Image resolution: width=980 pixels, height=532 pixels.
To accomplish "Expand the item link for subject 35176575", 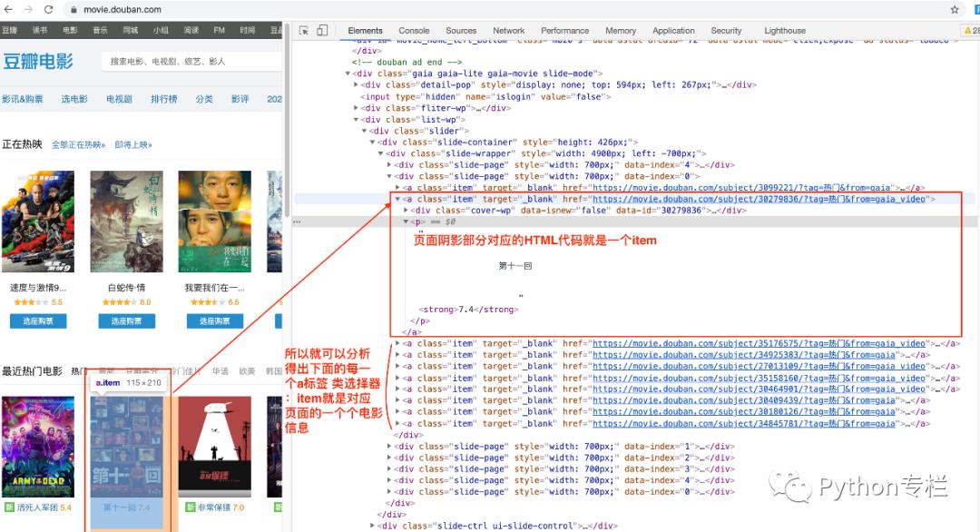I will 397,343.
